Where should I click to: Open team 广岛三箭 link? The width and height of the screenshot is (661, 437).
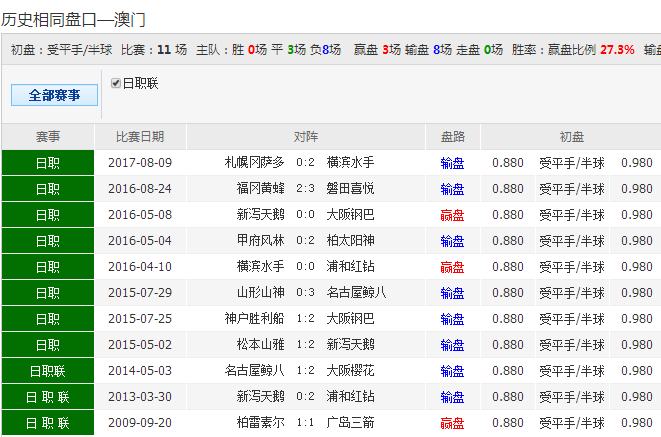(350, 423)
